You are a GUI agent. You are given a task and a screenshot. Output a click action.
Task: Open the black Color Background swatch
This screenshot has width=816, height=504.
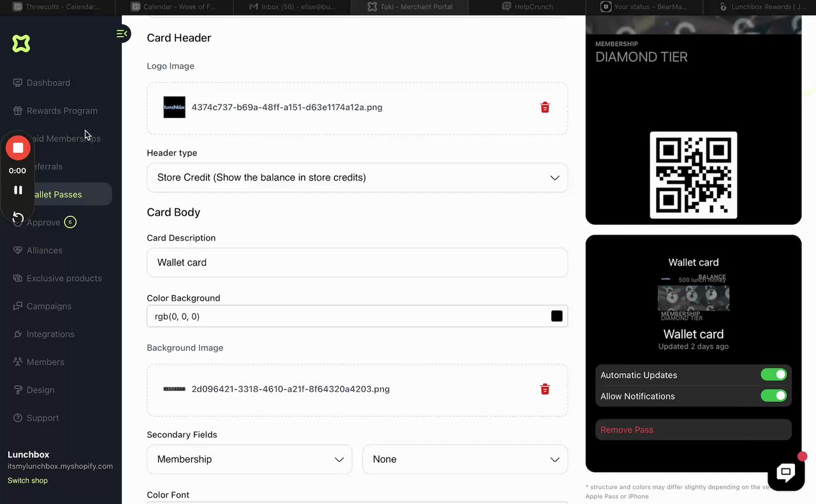557,316
